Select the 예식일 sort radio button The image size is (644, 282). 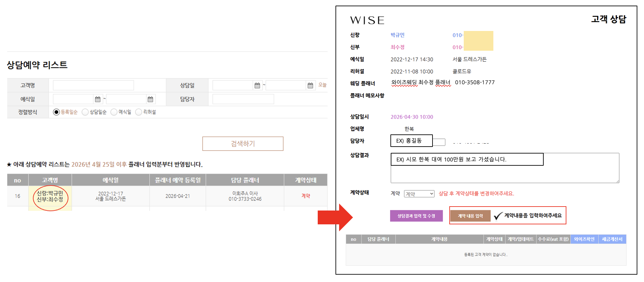[x=114, y=112]
